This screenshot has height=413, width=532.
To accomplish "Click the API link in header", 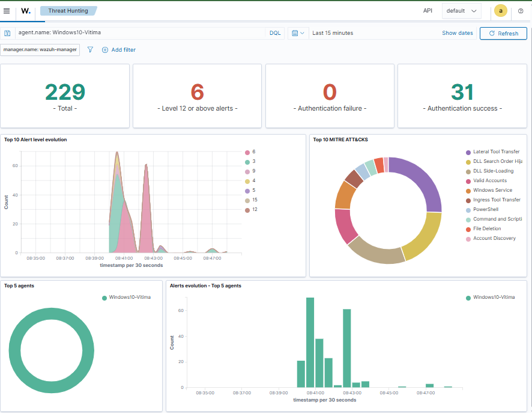I will (x=428, y=11).
